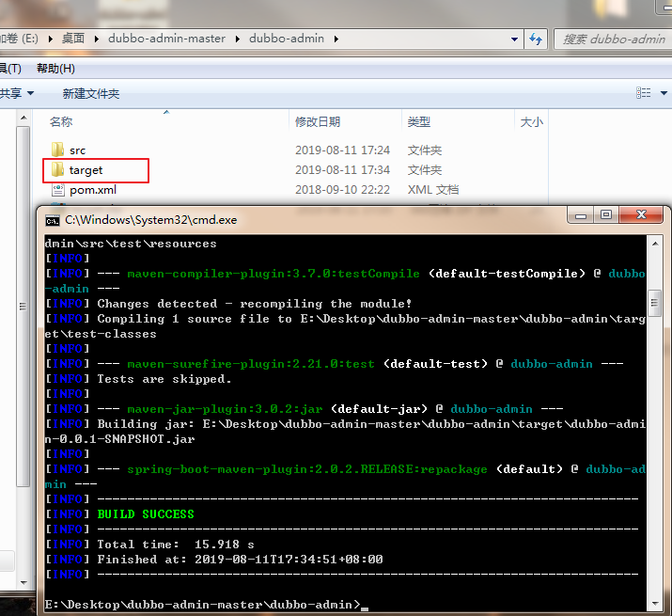
Task: Expand the arrow after 加卷 (E:) in path
Action: coord(51,39)
